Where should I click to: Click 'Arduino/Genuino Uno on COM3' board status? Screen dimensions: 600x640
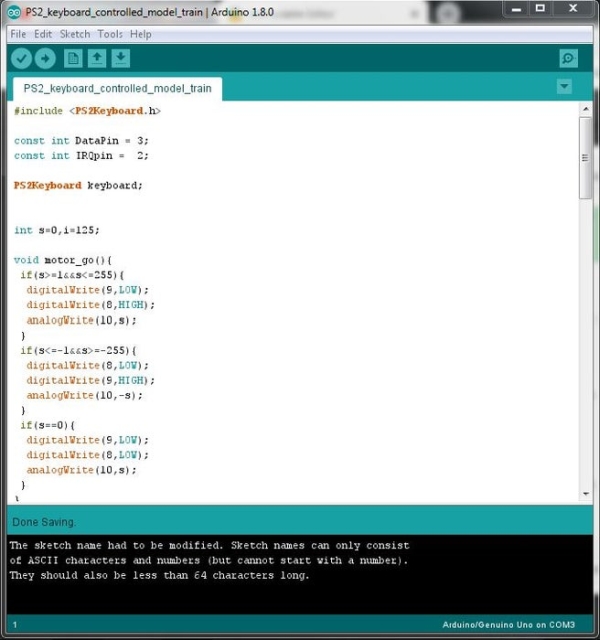click(509, 625)
